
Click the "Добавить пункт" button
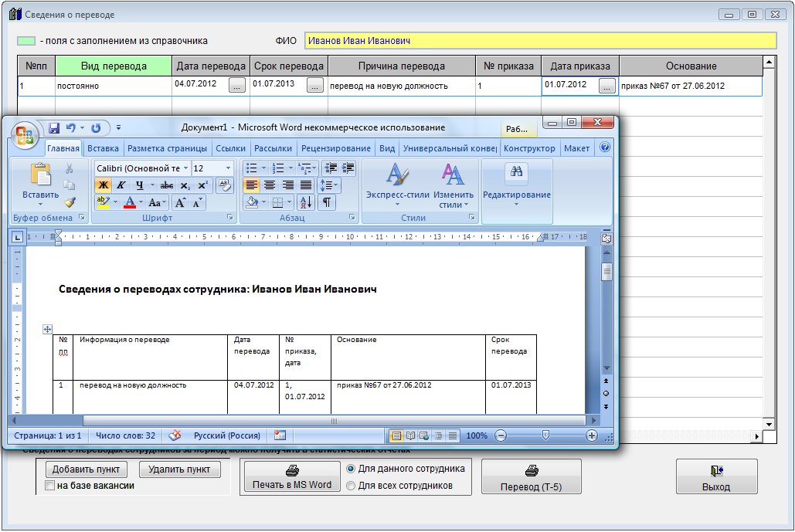(86, 469)
